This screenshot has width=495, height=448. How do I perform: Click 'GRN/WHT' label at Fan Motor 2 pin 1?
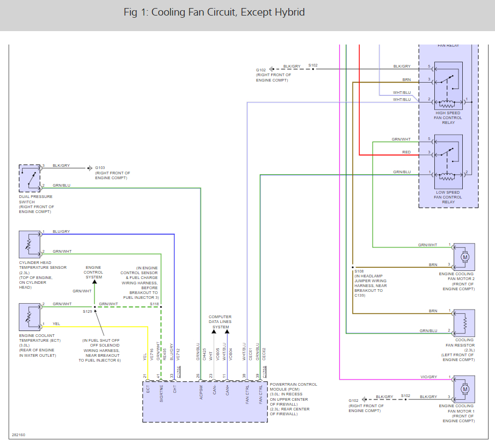pos(427,245)
